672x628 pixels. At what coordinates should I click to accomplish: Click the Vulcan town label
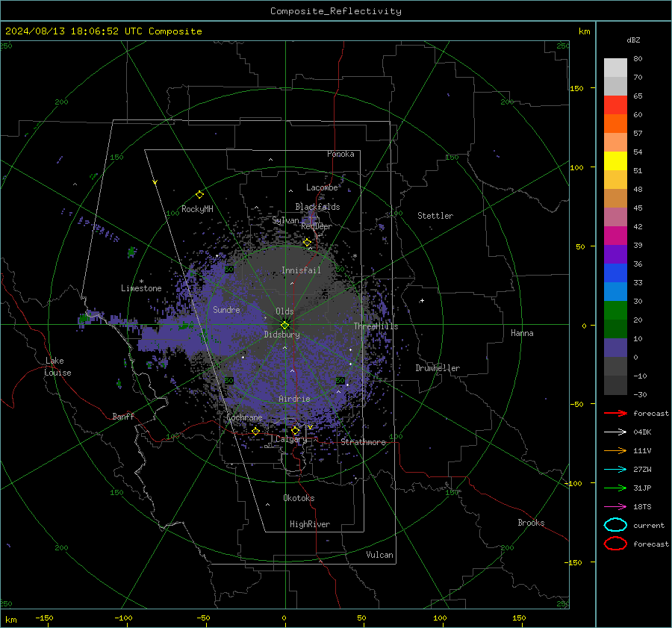click(379, 555)
